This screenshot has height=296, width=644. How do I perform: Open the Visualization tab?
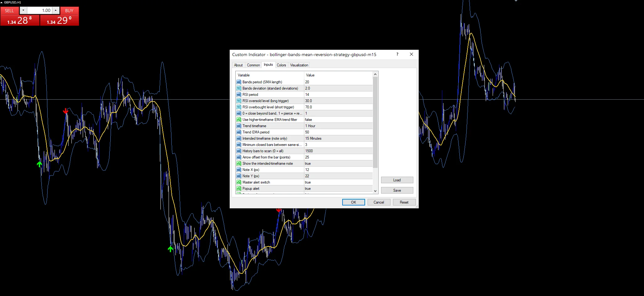(x=299, y=65)
